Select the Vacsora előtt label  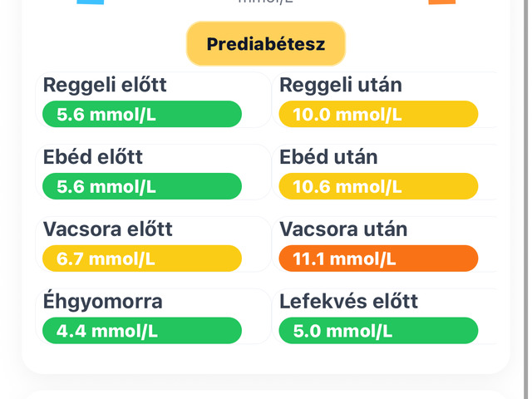pos(108,229)
